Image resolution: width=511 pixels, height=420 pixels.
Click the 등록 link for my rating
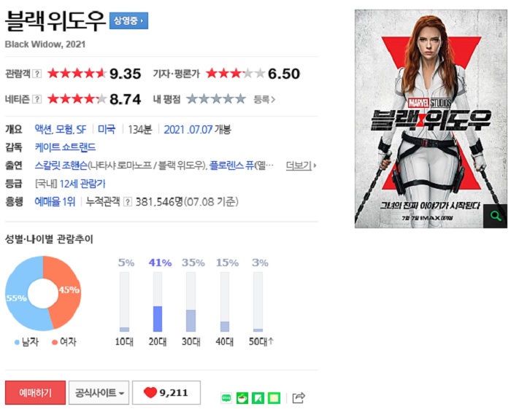pyautogui.click(x=264, y=99)
